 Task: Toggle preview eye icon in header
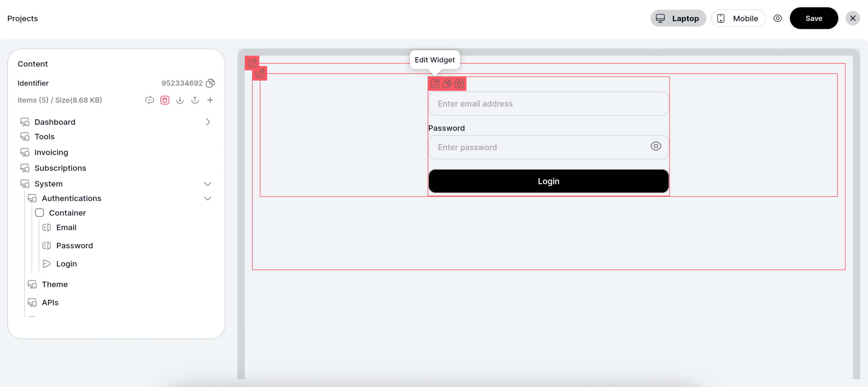point(778,18)
